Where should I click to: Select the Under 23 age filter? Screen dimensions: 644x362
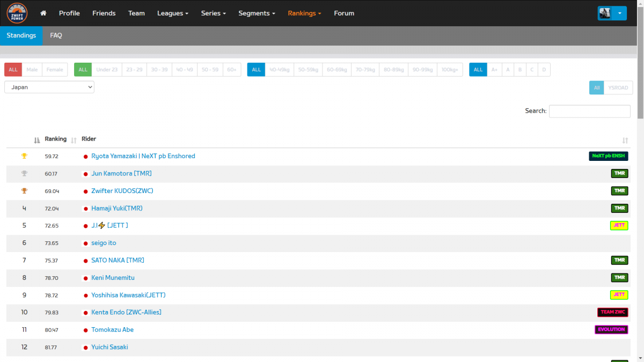107,70
